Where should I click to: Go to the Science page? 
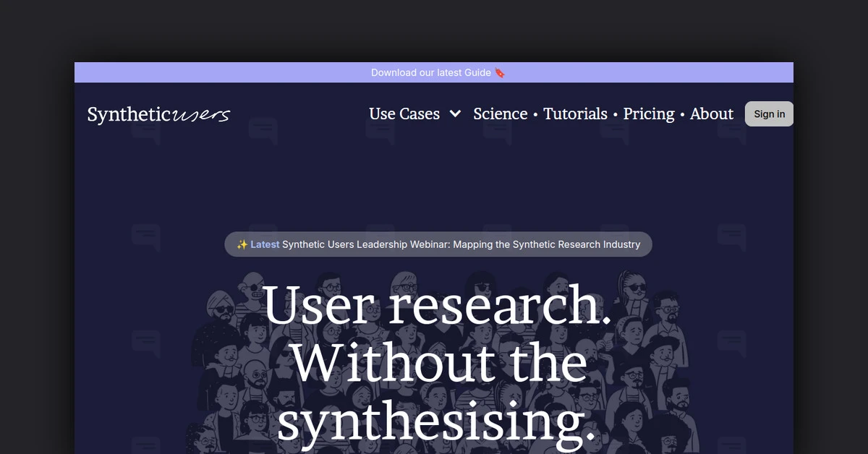(x=500, y=113)
